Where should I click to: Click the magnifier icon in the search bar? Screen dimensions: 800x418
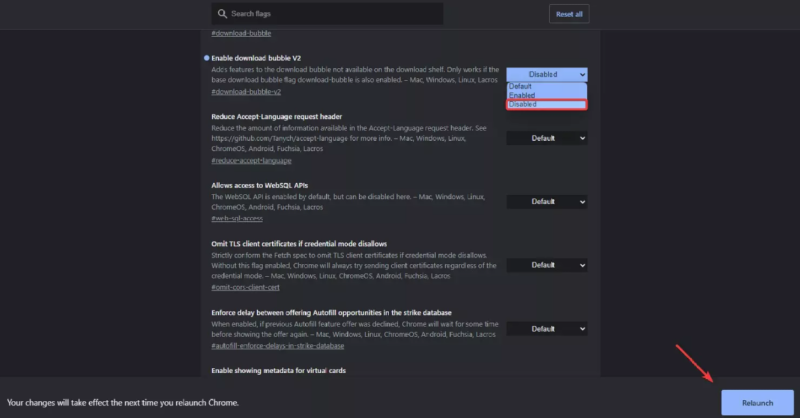pyautogui.click(x=221, y=14)
